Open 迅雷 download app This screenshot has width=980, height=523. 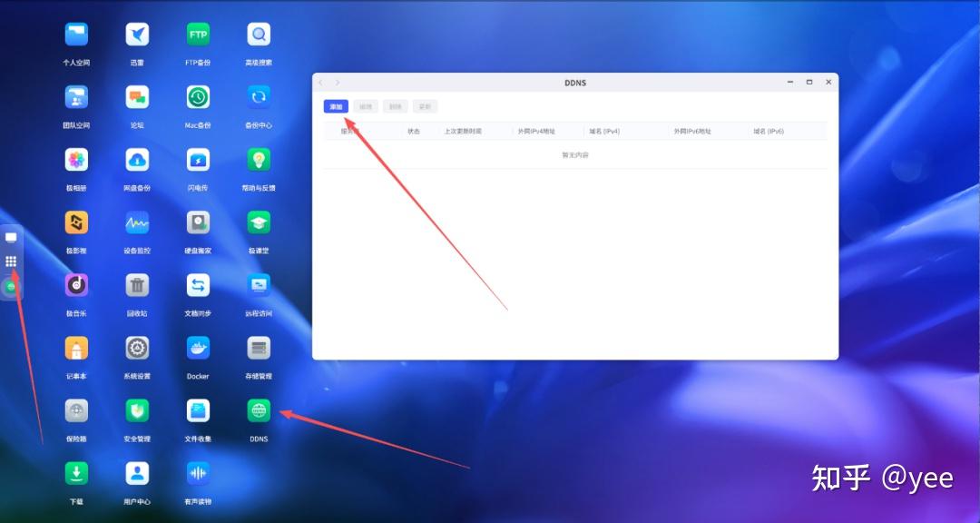(x=137, y=35)
